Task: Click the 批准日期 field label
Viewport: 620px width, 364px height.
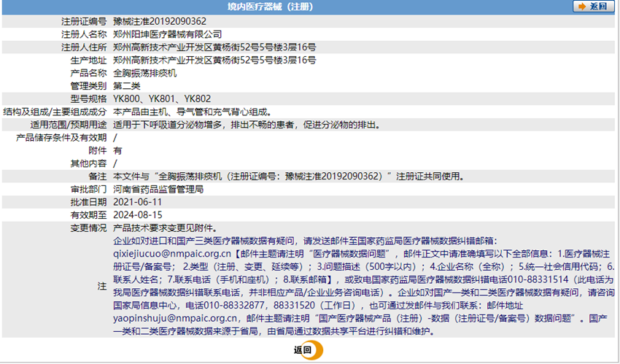Action: 88,202
